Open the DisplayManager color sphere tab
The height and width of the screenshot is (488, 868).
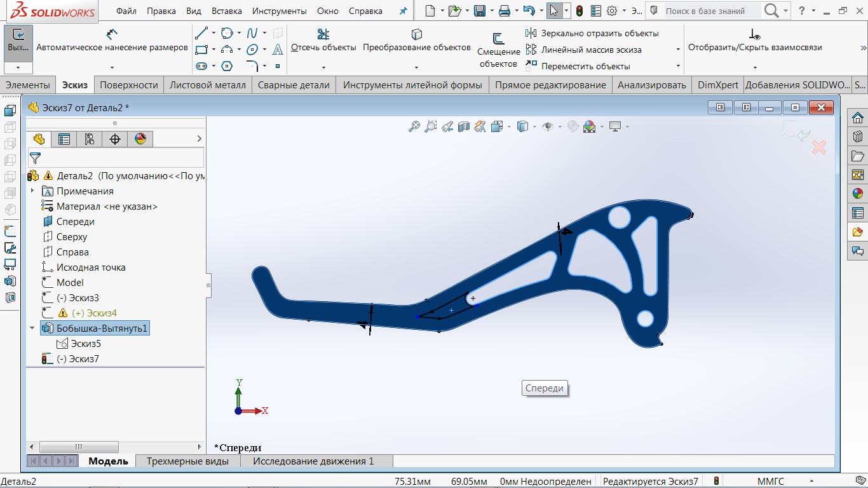click(x=140, y=139)
